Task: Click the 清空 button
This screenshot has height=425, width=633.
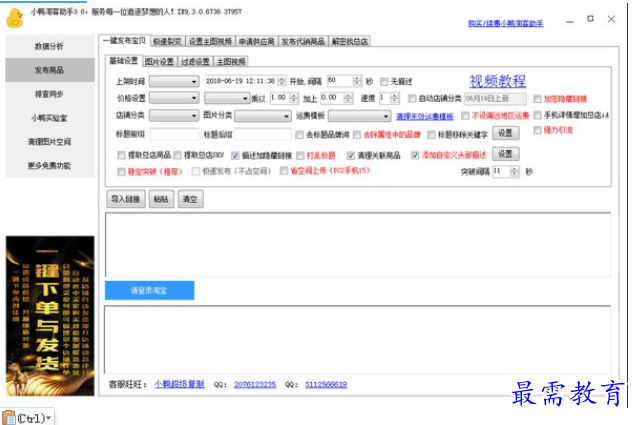Action: (190, 199)
